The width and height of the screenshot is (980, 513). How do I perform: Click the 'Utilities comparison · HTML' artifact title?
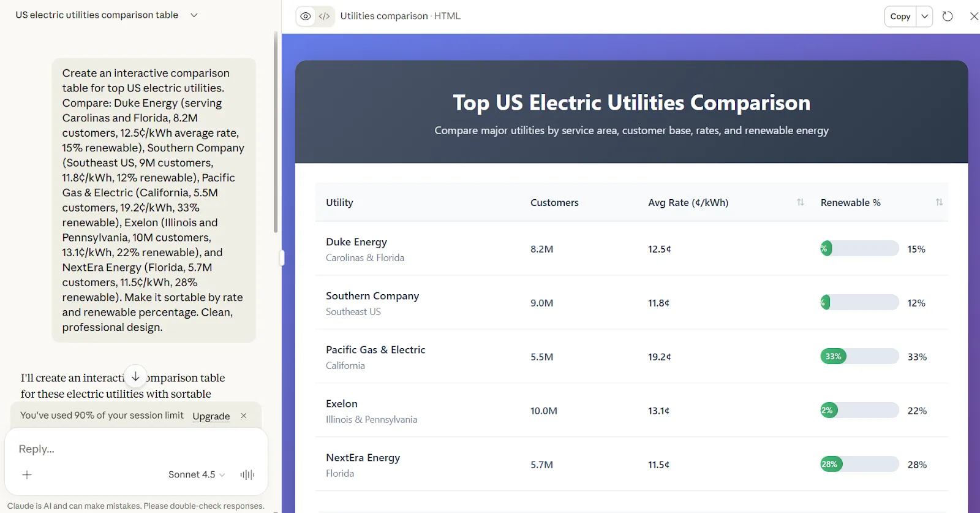point(401,17)
